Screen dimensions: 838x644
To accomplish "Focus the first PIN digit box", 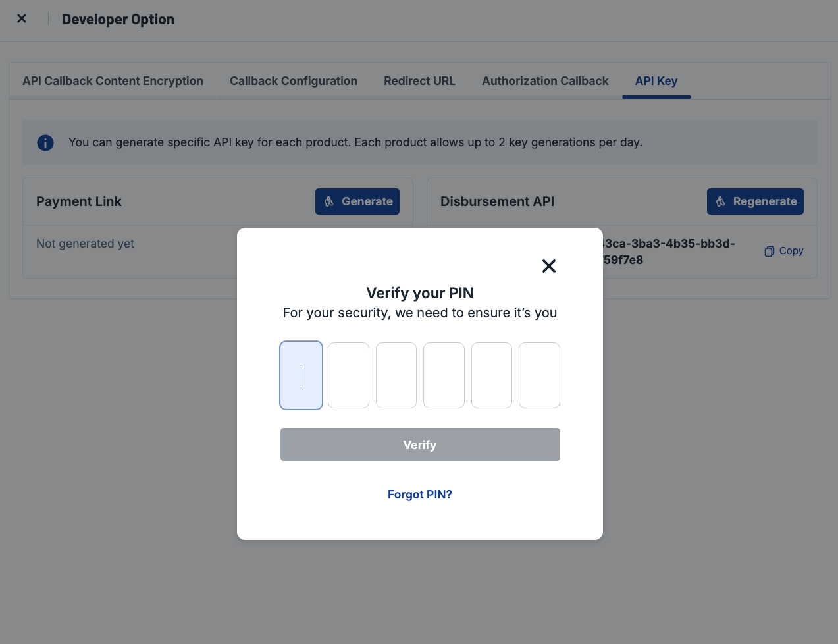I will (301, 375).
